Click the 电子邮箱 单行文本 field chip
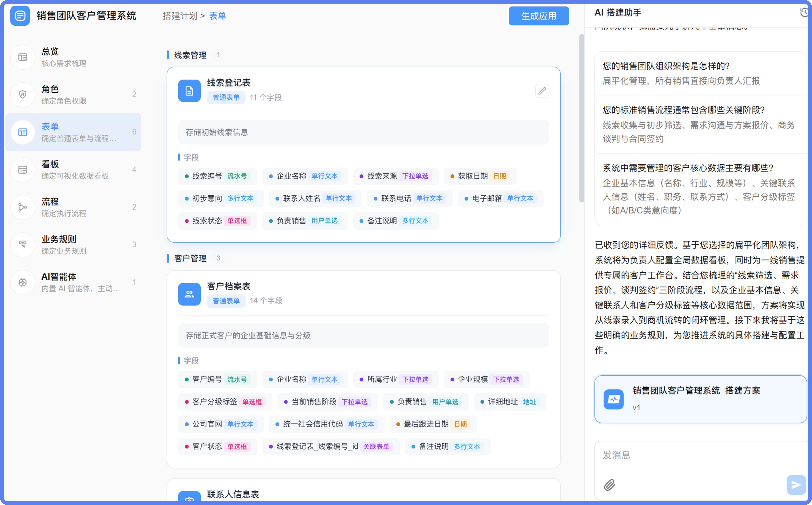Image resolution: width=812 pixels, height=505 pixels. pyautogui.click(x=501, y=198)
